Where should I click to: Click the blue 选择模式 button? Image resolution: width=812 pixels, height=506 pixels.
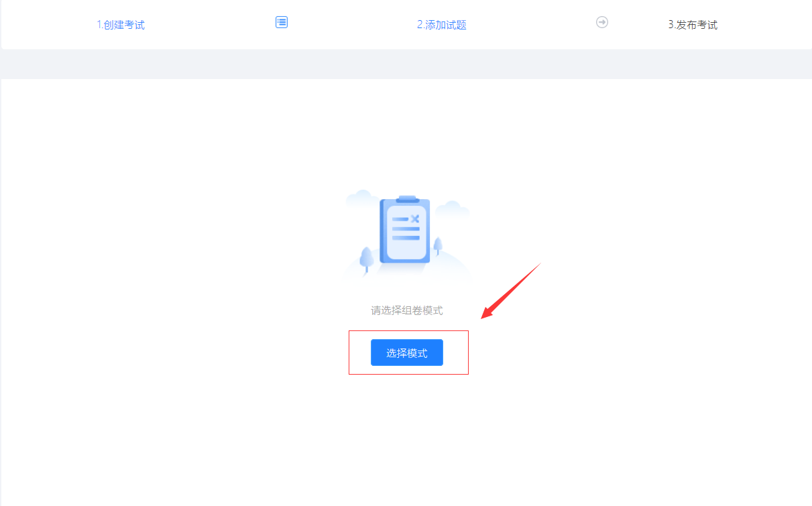[x=407, y=353]
